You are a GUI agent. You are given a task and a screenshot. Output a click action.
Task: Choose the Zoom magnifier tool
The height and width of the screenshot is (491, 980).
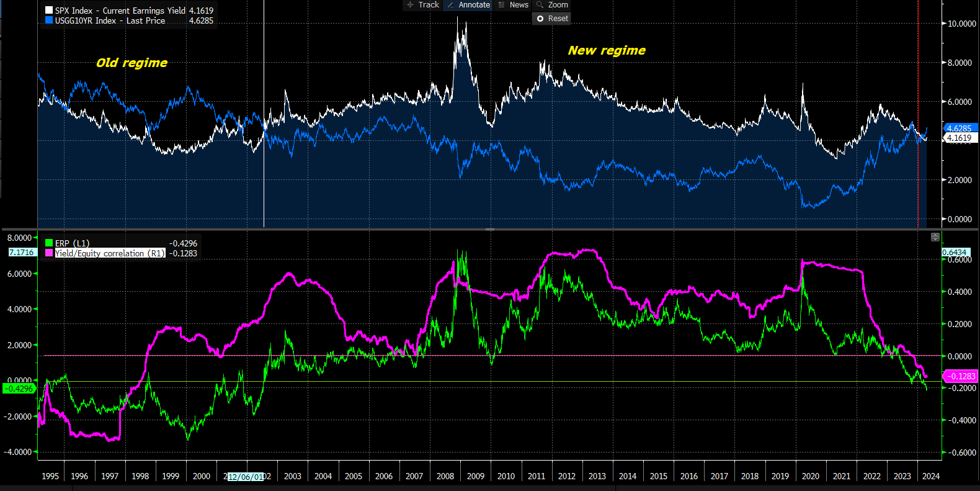(x=552, y=5)
